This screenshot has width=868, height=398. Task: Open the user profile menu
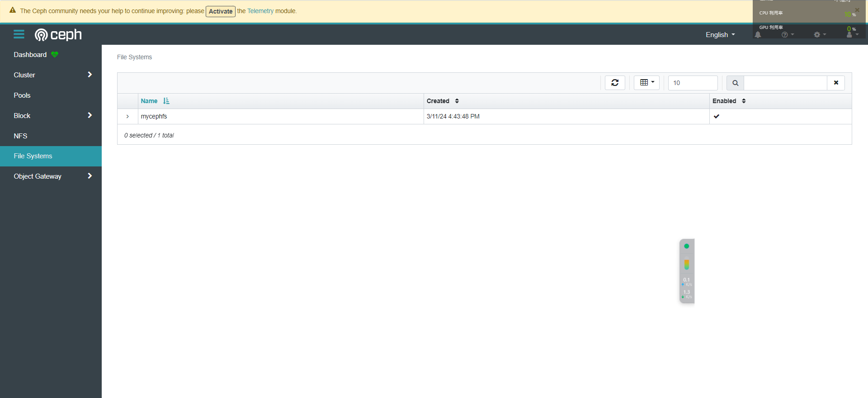click(x=852, y=35)
